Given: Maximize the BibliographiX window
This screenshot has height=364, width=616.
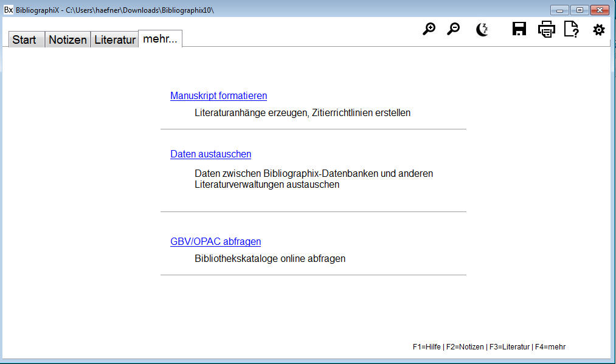Looking at the screenshot, I should click(580, 10).
